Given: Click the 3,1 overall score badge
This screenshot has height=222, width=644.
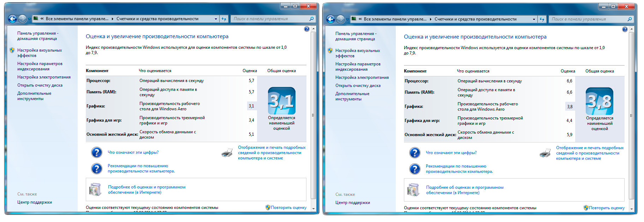Looking at the screenshot, I should (x=281, y=101).
